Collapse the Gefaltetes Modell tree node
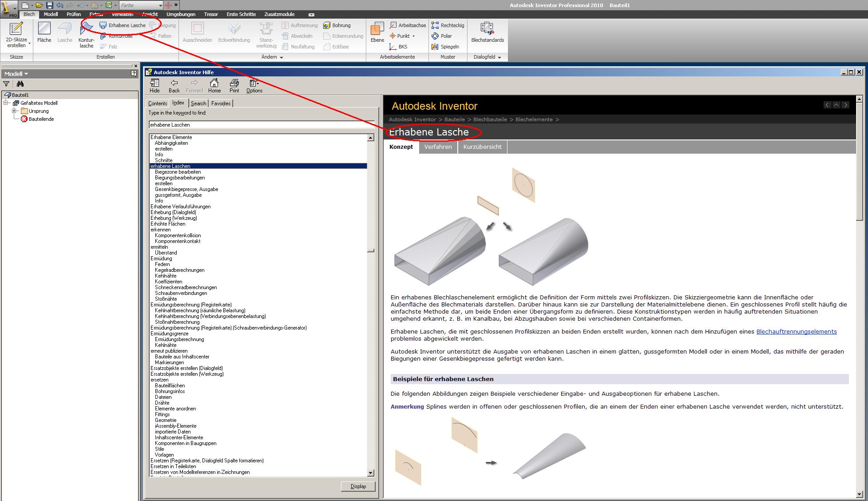This screenshot has height=501, width=868. tap(6, 103)
